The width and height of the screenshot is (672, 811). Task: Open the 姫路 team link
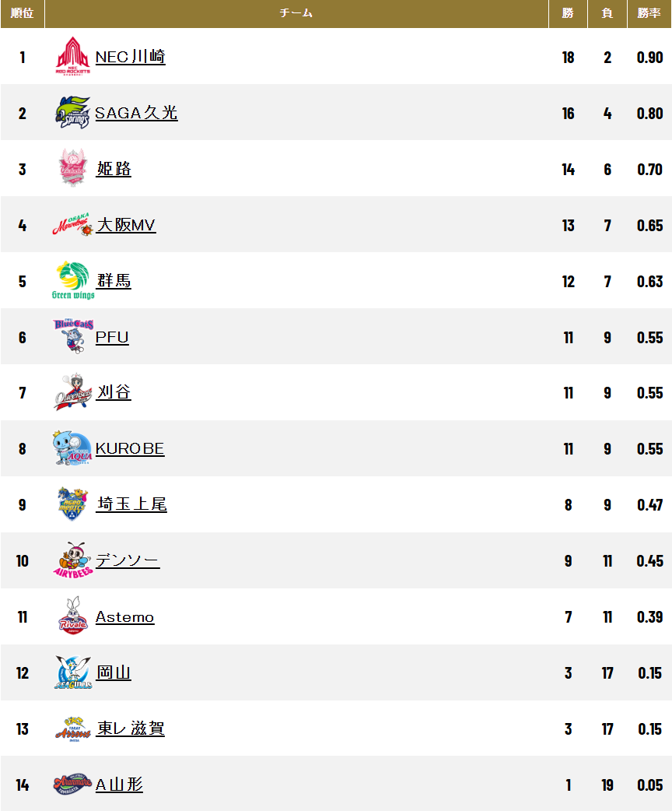[114, 169]
